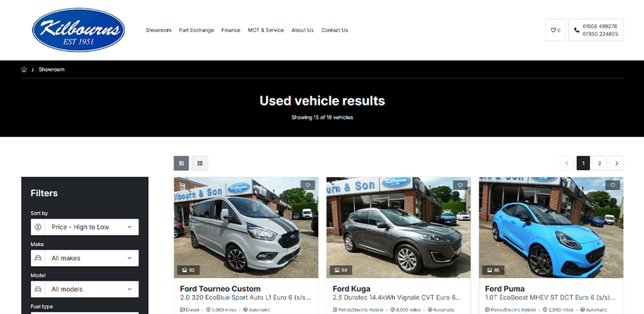Switch to grid view
The width and height of the screenshot is (644, 314).
point(181,163)
